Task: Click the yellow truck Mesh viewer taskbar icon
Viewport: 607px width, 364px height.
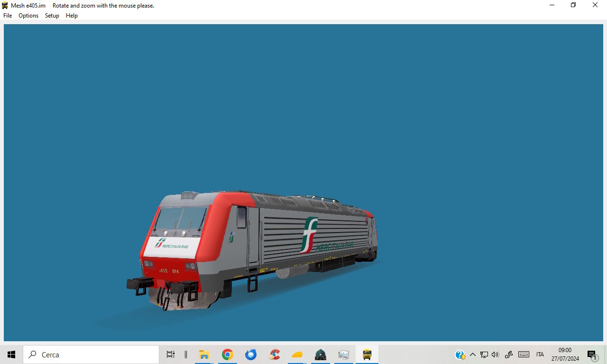Action: [x=367, y=355]
